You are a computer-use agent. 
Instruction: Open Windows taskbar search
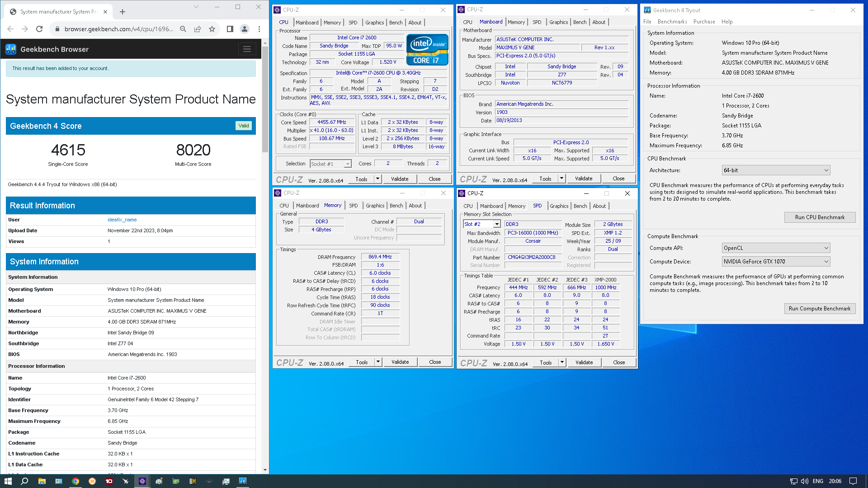point(24,481)
